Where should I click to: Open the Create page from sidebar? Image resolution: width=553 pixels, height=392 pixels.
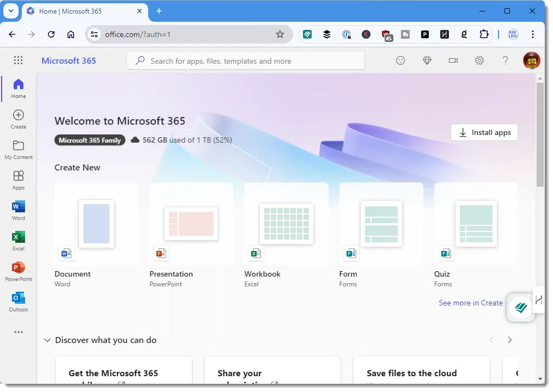coord(19,119)
